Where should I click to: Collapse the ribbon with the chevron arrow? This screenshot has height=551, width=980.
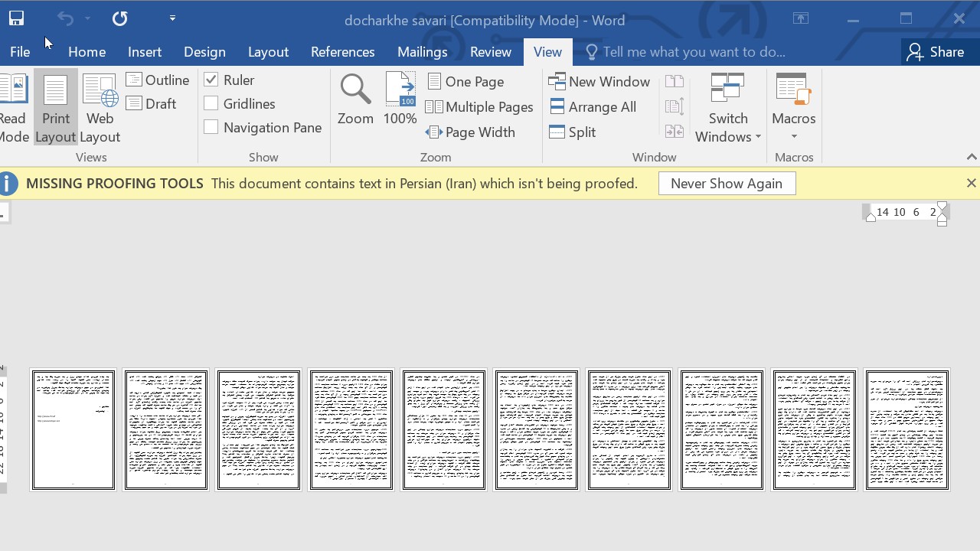(972, 157)
